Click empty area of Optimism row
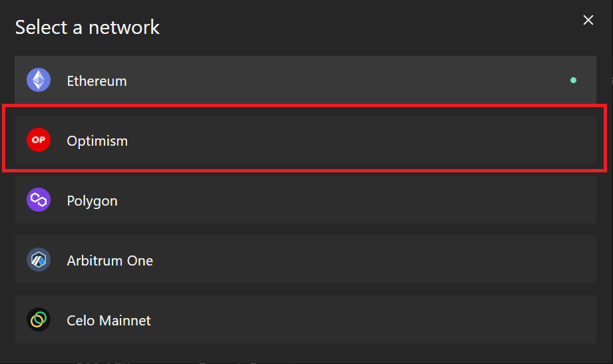This screenshot has height=364, width=613. pos(352,140)
